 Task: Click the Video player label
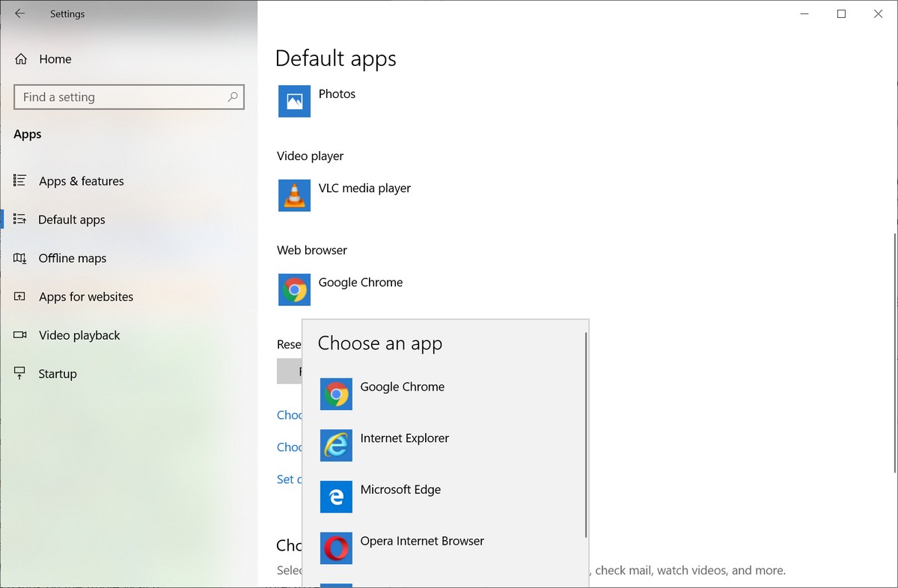pyautogui.click(x=311, y=156)
